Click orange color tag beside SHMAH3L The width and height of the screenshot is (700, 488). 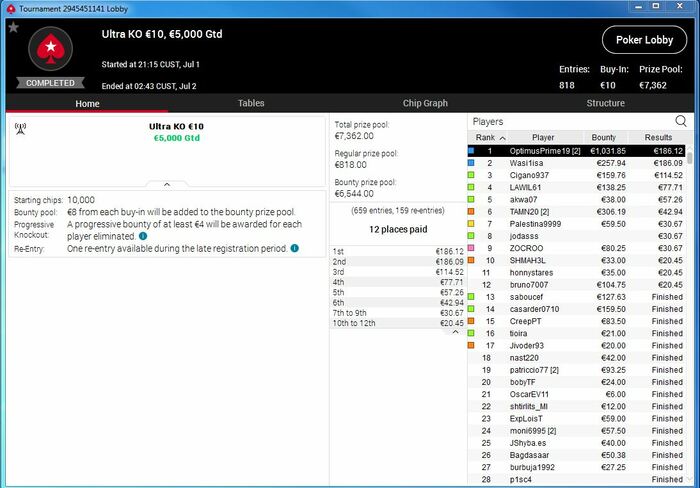pyautogui.click(x=471, y=260)
